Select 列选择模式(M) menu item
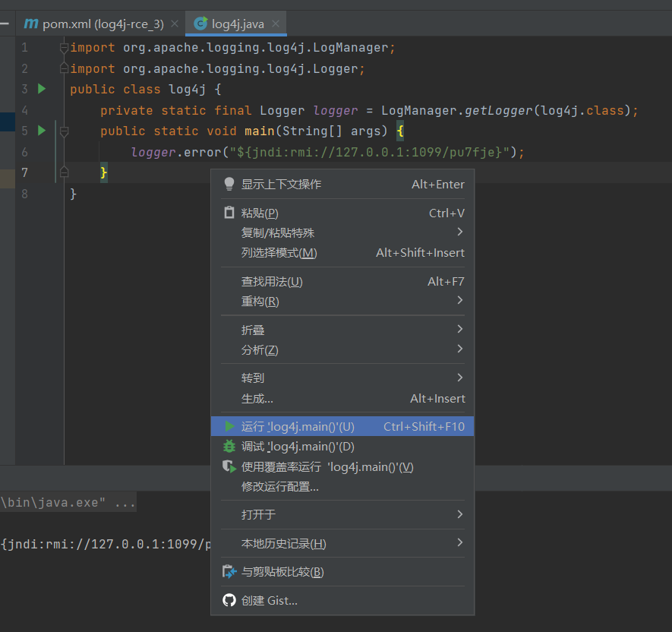The image size is (672, 632). coord(342,253)
